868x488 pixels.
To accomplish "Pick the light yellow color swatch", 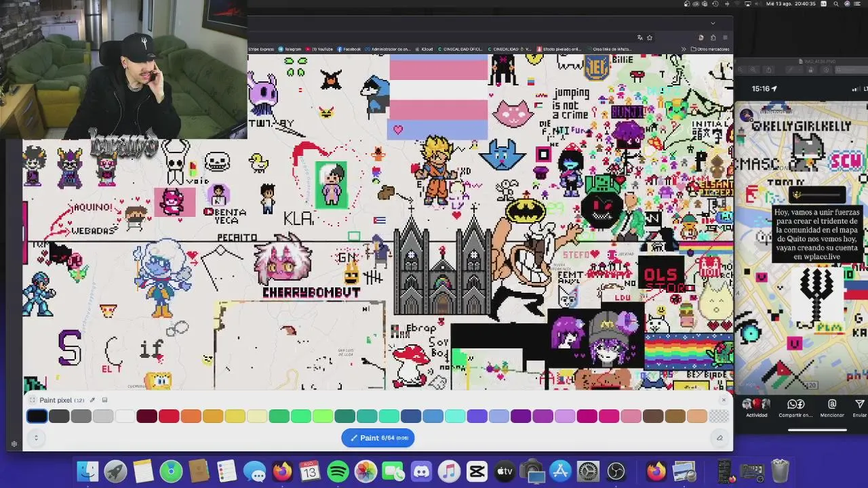I will (x=257, y=416).
